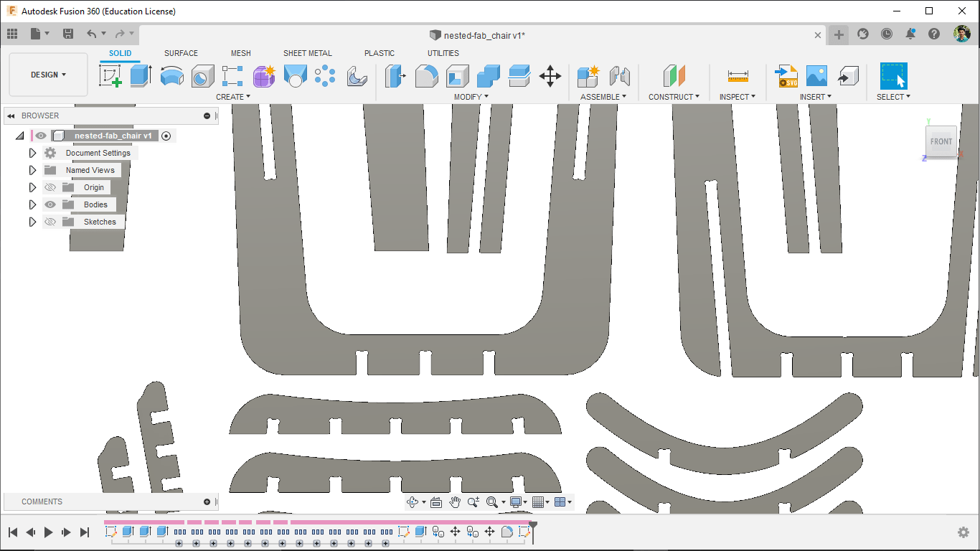The height and width of the screenshot is (551, 980).
Task: Open the DESIGN workspace dropdown
Action: tap(48, 75)
